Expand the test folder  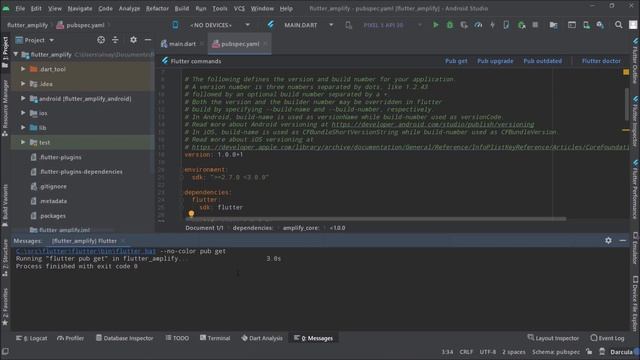coord(23,142)
